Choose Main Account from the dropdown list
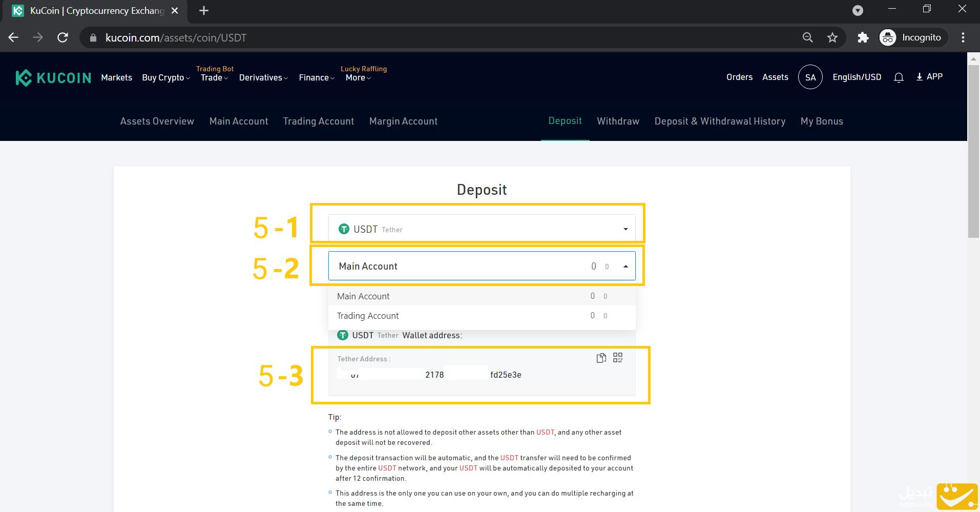 tap(482, 296)
